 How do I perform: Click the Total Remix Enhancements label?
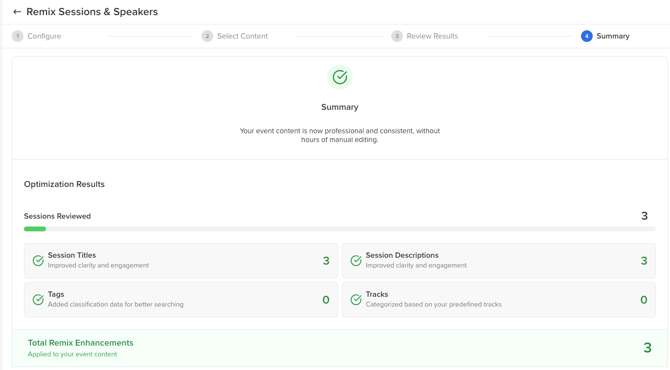pyautogui.click(x=81, y=343)
